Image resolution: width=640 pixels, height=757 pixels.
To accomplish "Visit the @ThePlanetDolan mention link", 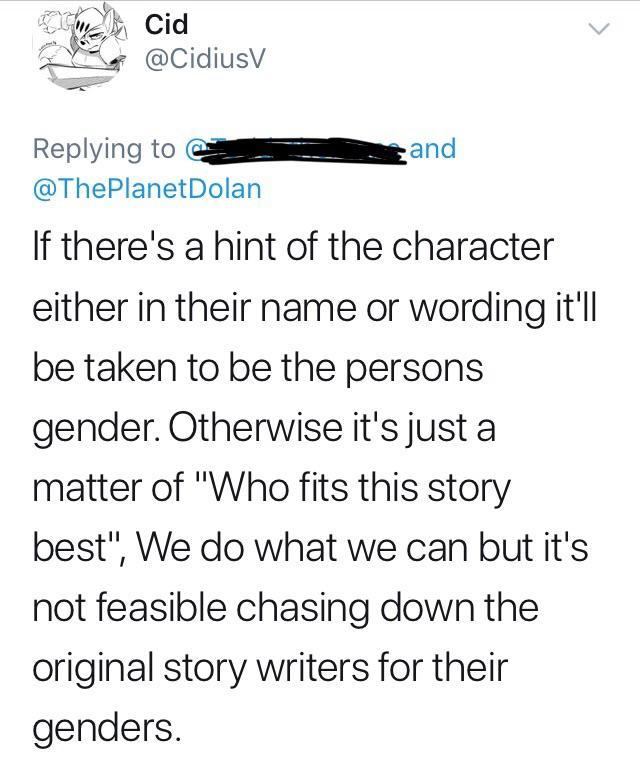I will tap(147, 188).
